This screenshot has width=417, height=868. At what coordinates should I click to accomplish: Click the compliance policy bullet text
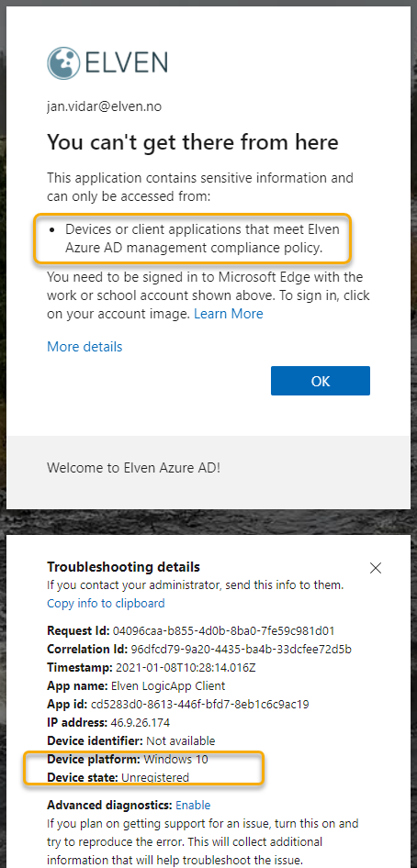201,239
